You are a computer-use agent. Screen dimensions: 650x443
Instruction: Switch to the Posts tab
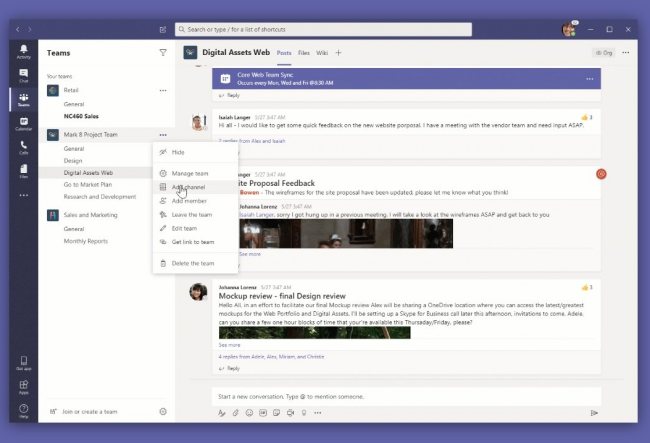(x=284, y=53)
